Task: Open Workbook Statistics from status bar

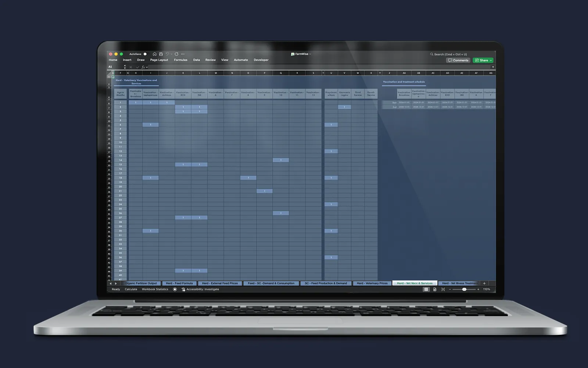Action: point(155,289)
